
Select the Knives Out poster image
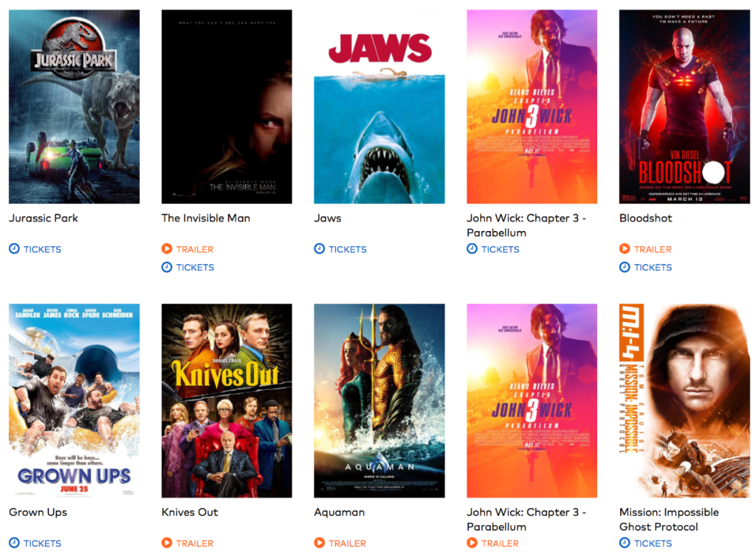(227, 400)
